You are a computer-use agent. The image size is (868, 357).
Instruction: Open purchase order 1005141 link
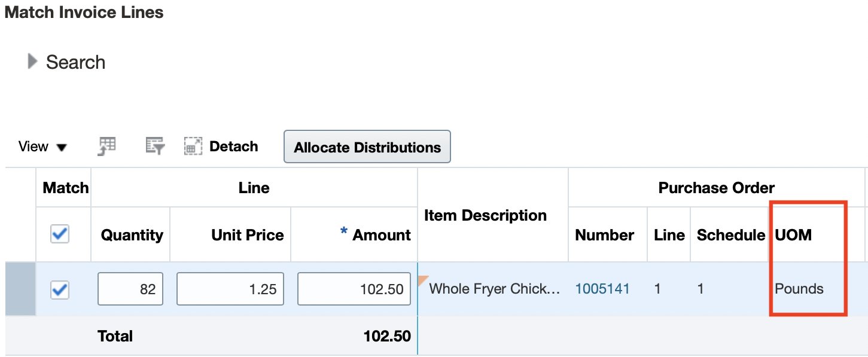click(x=602, y=289)
